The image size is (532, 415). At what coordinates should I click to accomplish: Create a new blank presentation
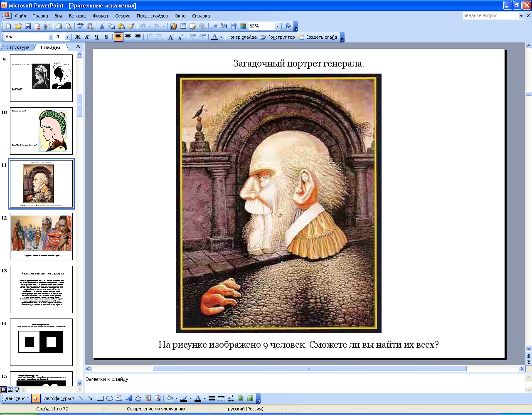tap(9, 26)
